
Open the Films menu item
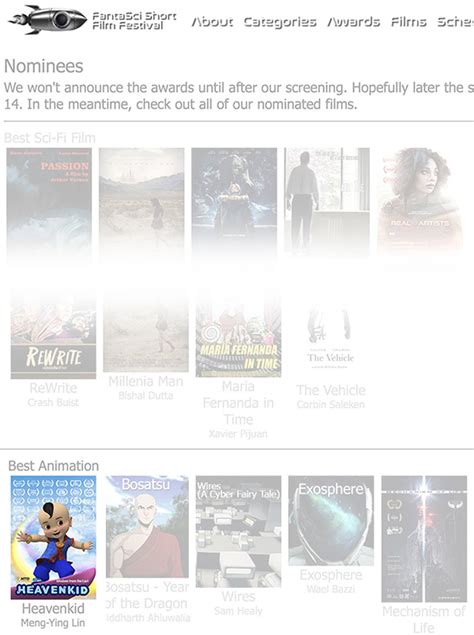pyautogui.click(x=408, y=21)
